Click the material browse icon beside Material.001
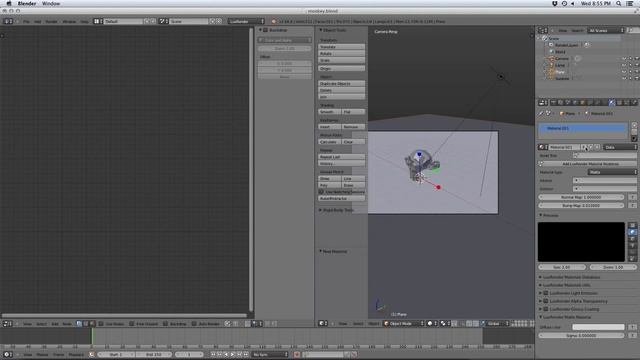The width and height of the screenshot is (640, 360). point(543,147)
